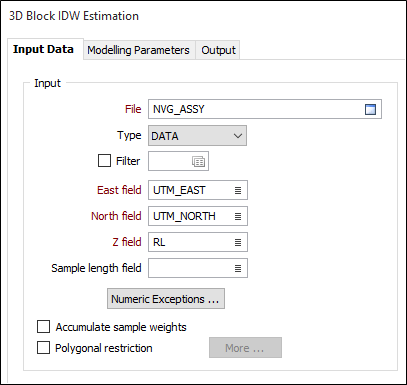The height and width of the screenshot is (385, 407).
Task: Click the RL text in Z field
Action: click(x=159, y=242)
